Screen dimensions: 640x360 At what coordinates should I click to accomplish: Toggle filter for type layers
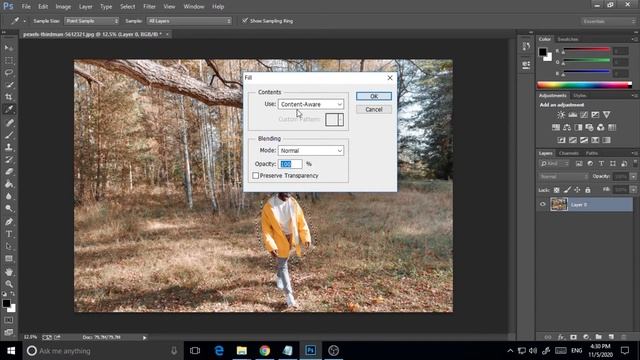[x=601, y=164]
